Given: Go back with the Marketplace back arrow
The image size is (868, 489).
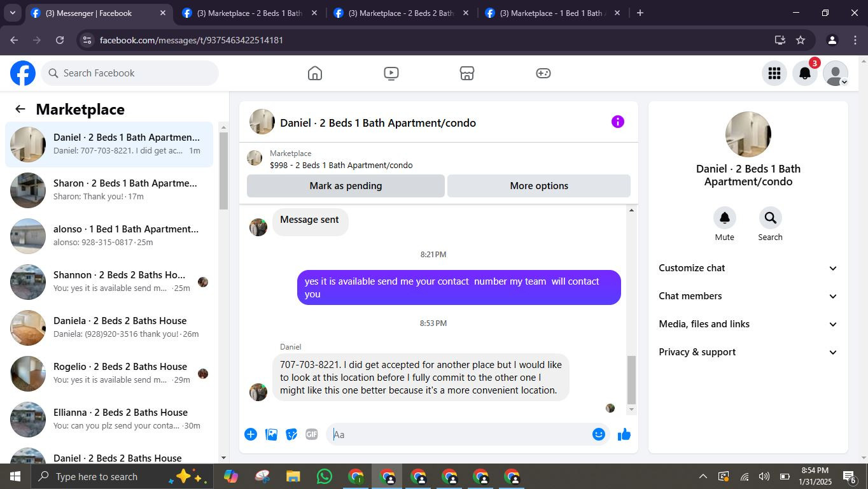Looking at the screenshot, I should (20, 109).
